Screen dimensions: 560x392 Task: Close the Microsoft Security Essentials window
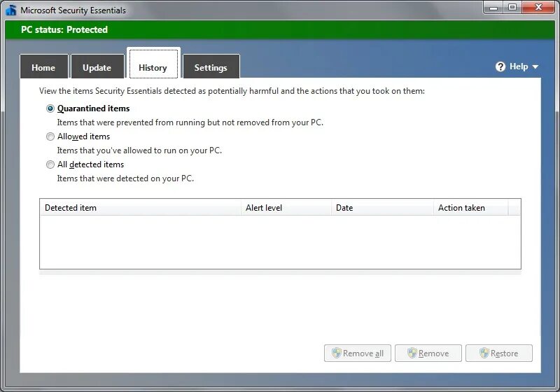(x=538, y=8)
